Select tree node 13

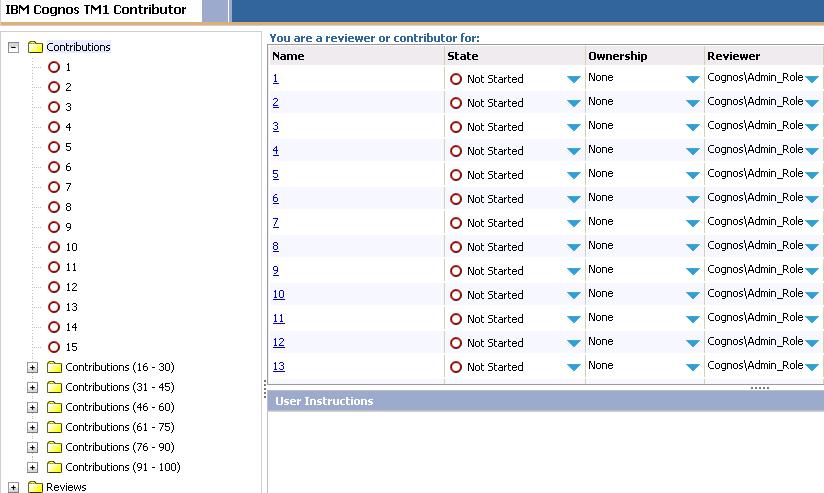point(71,307)
